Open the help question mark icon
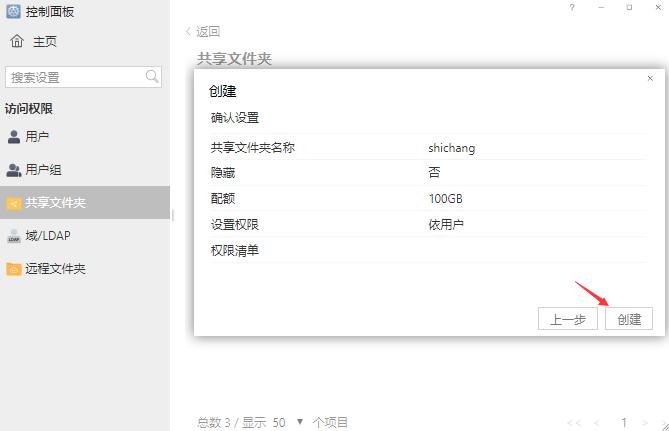The image size is (669, 431). coord(572,8)
